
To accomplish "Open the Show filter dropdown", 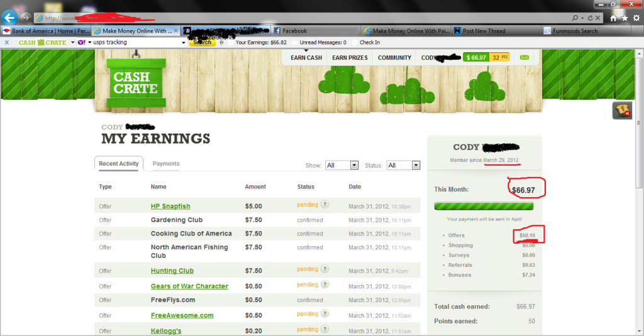I will point(341,165).
